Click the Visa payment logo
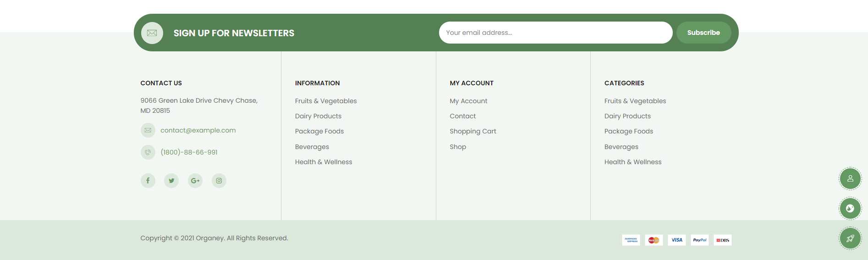 click(x=676, y=240)
